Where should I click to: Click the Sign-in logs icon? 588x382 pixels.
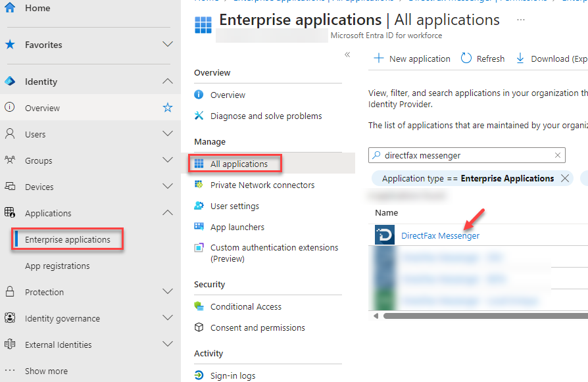pos(199,375)
